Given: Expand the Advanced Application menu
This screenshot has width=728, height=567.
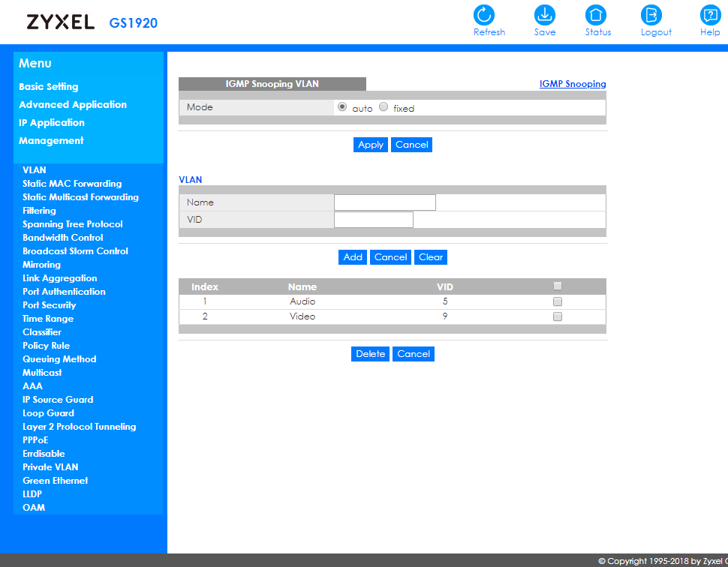Looking at the screenshot, I should coord(73,105).
